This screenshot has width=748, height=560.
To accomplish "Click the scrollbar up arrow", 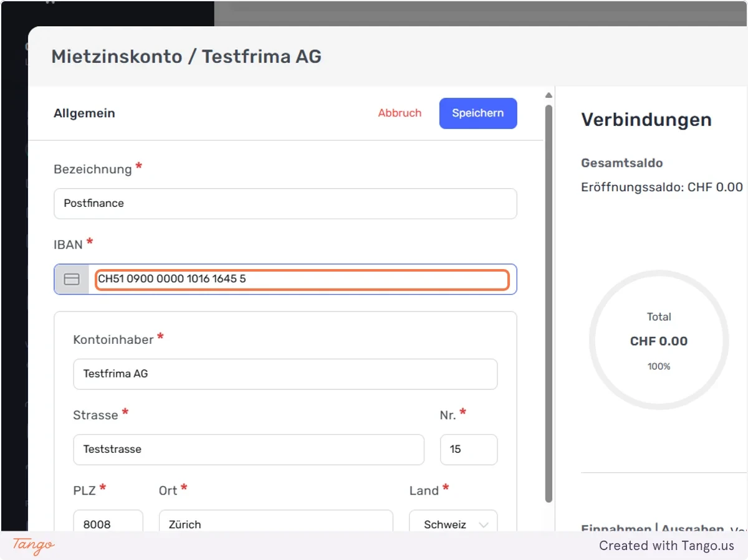I will coord(549,95).
